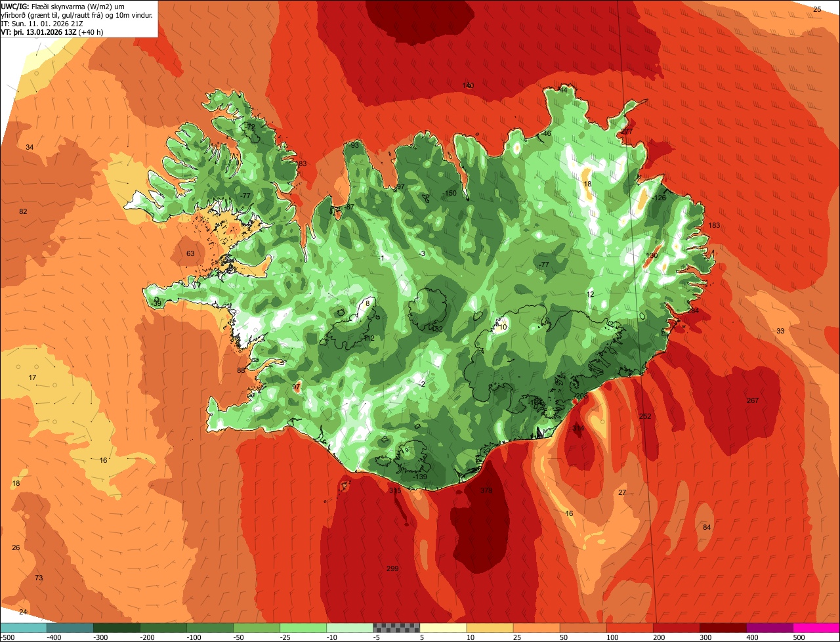The image size is (840, 642).
Task: Click the '-87' value in northwest Iceland
Action: 349,207
